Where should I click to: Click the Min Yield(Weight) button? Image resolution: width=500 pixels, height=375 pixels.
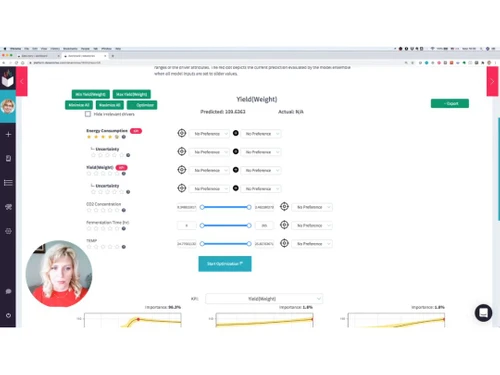click(91, 94)
